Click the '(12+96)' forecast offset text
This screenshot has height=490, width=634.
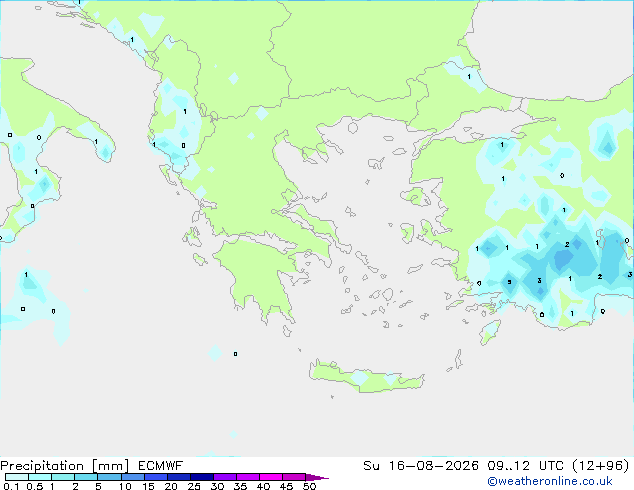click(601, 466)
